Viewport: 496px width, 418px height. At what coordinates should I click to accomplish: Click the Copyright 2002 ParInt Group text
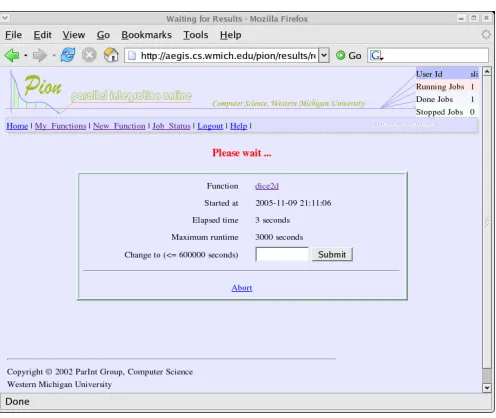100,372
